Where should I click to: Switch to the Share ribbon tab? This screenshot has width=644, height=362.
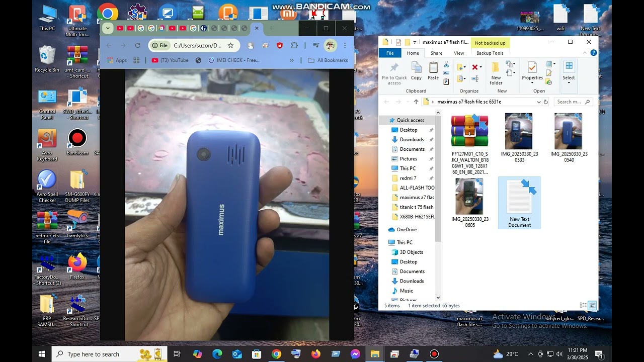point(436,53)
